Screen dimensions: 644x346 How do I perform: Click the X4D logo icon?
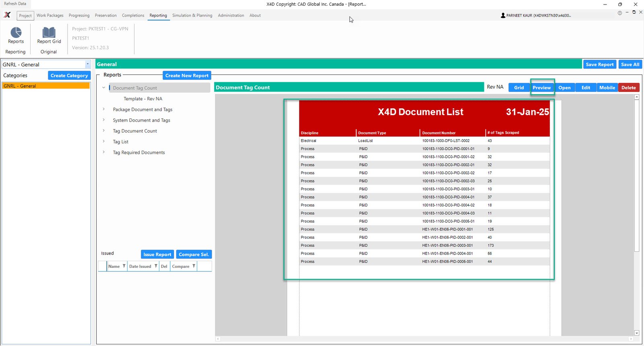click(x=7, y=15)
